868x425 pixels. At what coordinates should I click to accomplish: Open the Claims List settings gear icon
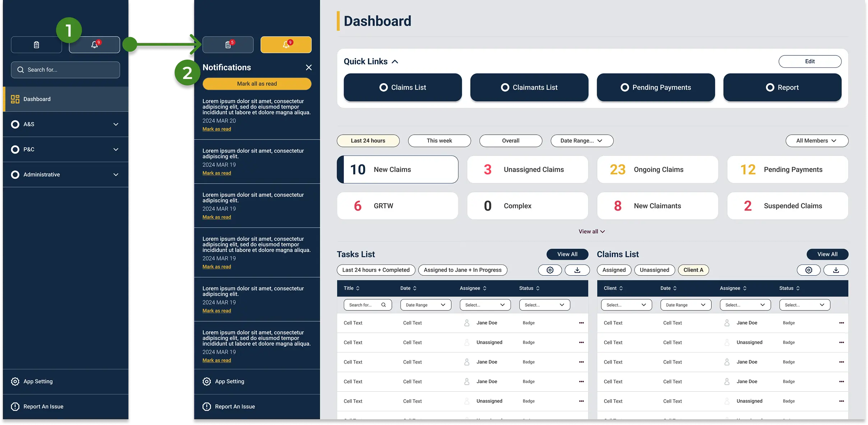click(x=808, y=270)
